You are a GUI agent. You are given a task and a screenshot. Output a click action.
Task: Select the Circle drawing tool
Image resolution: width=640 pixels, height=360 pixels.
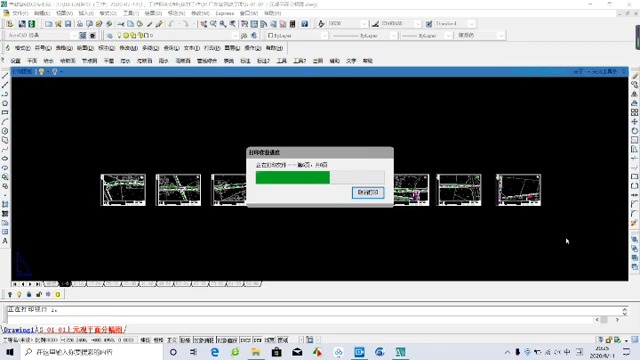[5, 131]
